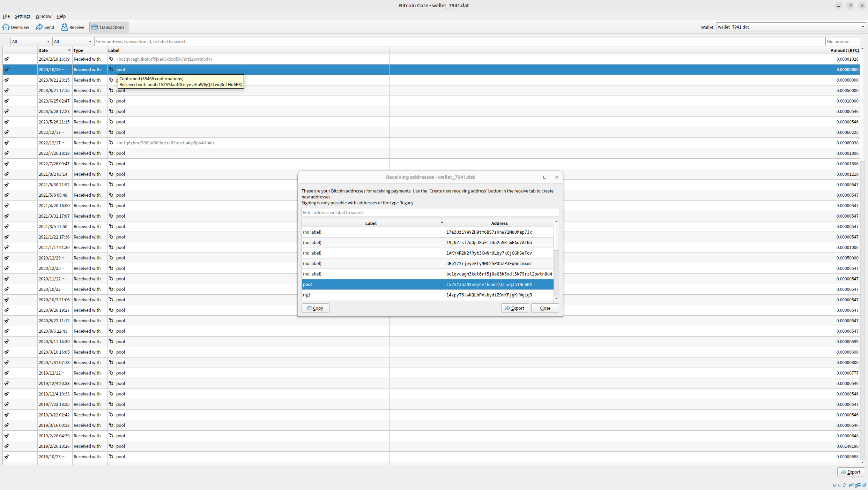Select the 2023/8/21 17:15 date cell

point(54,90)
